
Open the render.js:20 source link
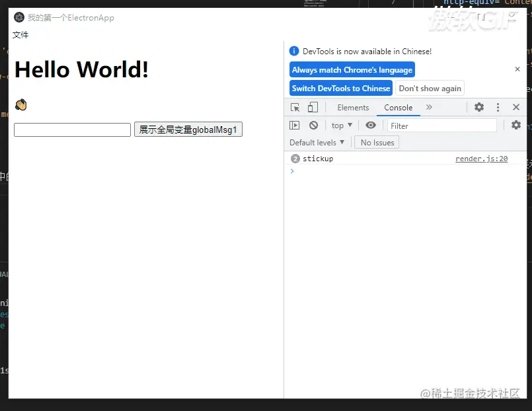(x=481, y=159)
